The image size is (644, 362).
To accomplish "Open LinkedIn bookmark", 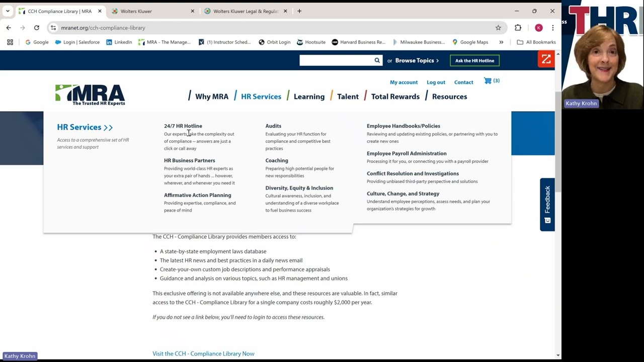I will click(119, 42).
